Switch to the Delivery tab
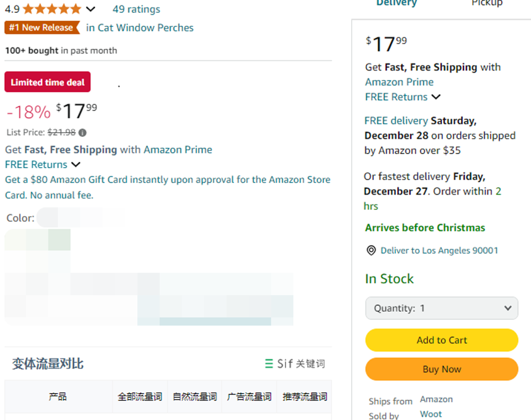This screenshot has width=531, height=420. pyautogui.click(x=397, y=3)
